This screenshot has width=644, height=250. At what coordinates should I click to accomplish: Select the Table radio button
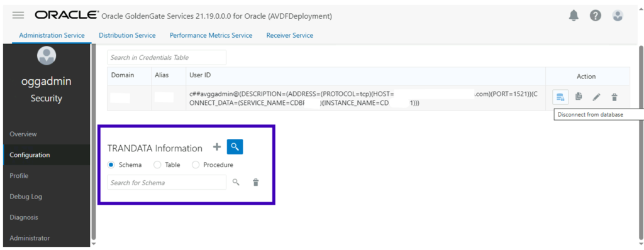pyautogui.click(x=157, y=165)
